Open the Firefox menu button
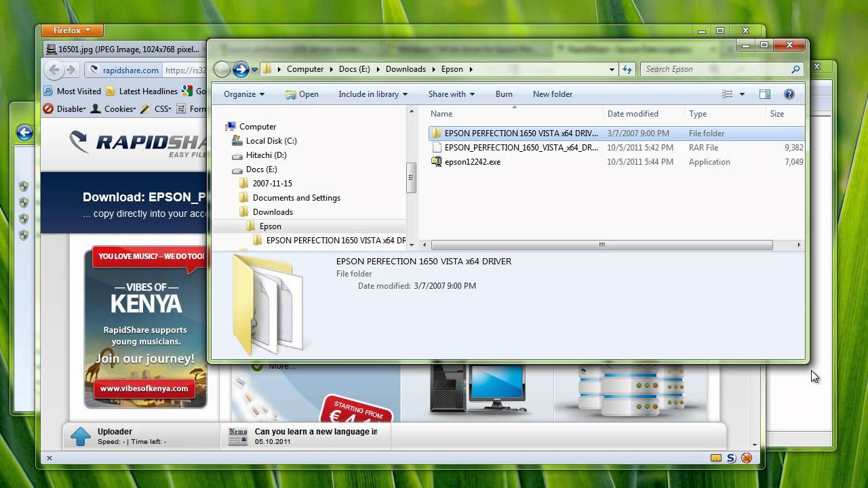 71,30
